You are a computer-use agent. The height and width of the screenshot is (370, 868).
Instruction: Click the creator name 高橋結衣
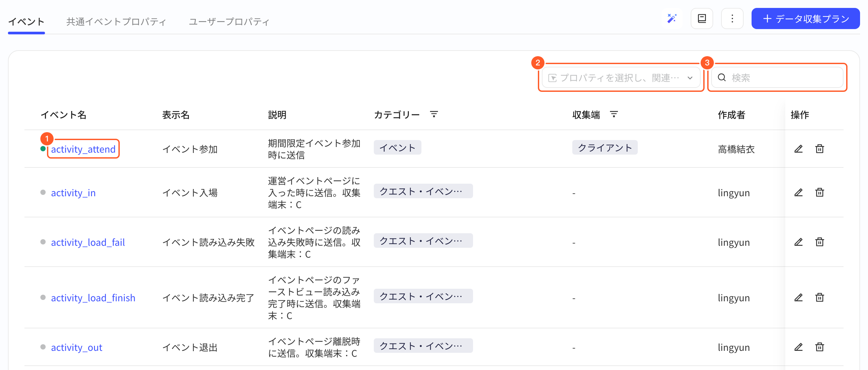pyautogui.click(x=736, y=149)
